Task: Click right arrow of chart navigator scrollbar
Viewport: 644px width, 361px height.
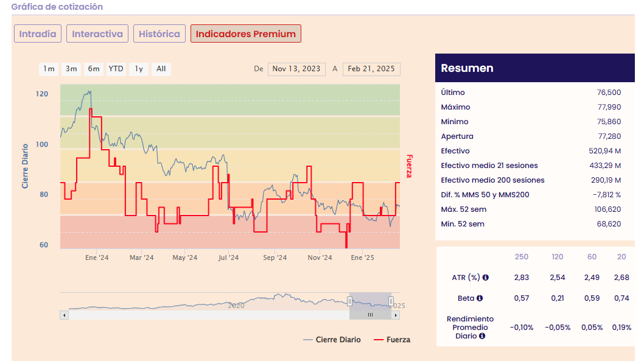Action: (396, 315)
